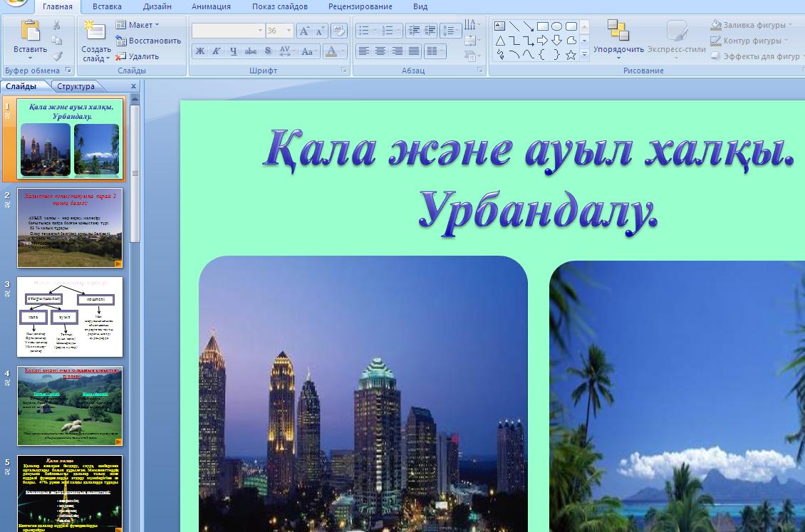
Task: Click Контур фигуры shape outline
Action: (x=749, y=41)
